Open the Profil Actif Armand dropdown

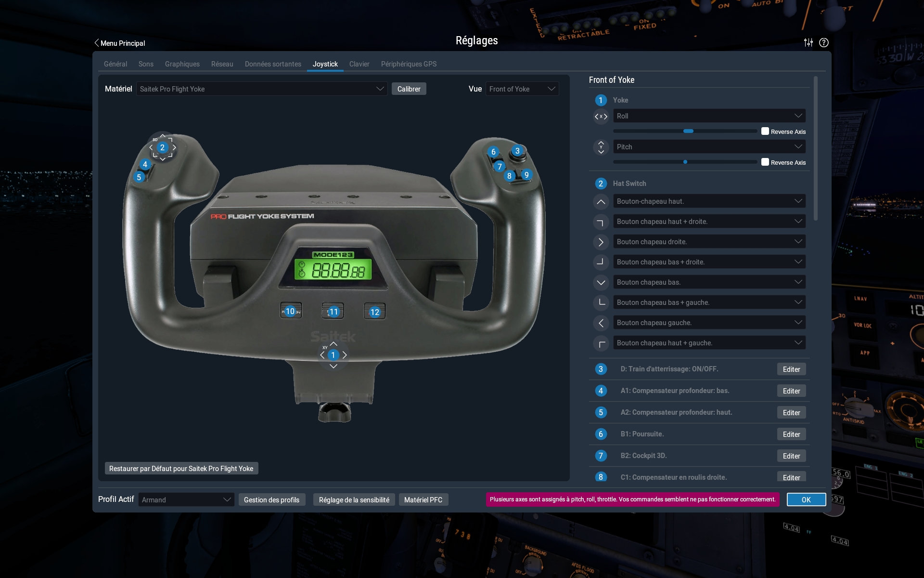(x=186, y=500)
